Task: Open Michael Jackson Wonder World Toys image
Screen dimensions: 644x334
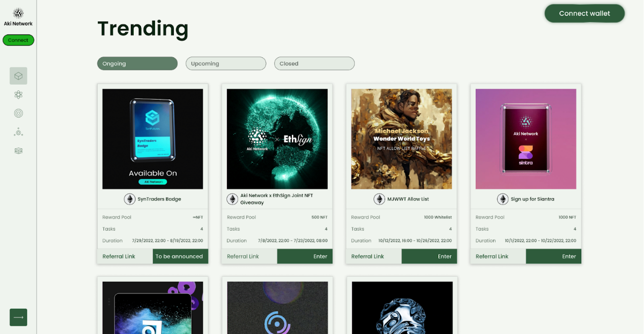Action: point(401,139)
